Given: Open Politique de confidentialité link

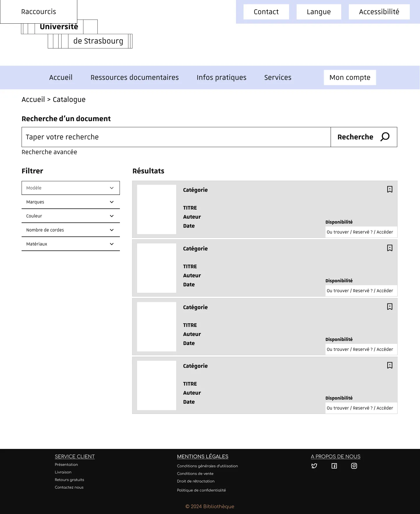Looking at the screenshot, I should (x=201, y=490).
